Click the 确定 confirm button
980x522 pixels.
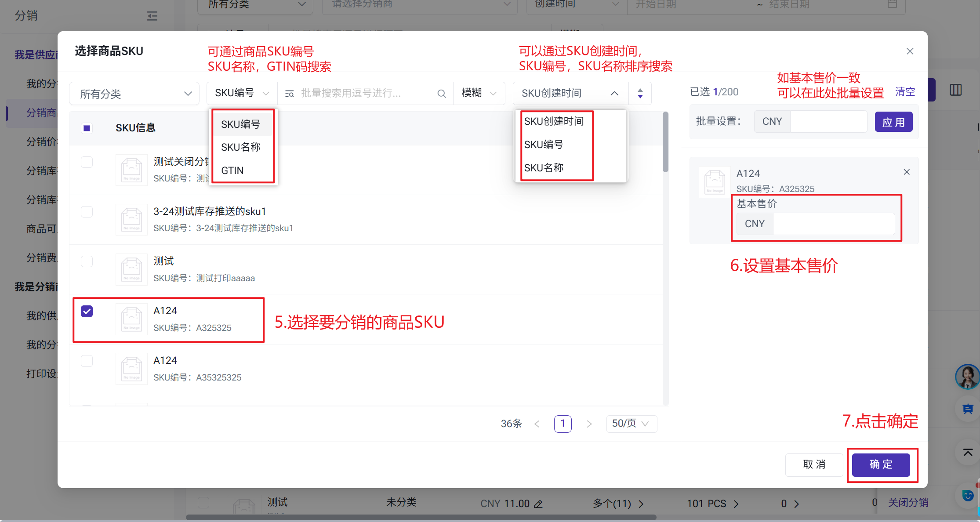[x=881, y=464]
